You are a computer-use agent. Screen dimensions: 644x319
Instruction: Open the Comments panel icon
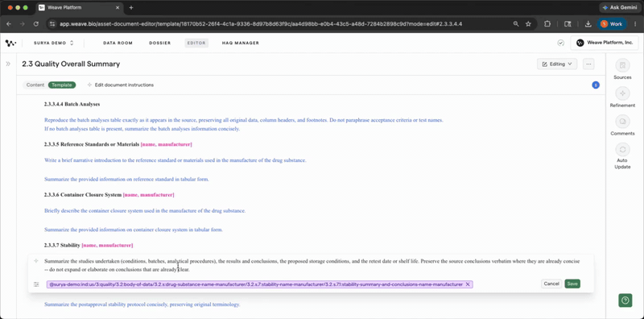622,122
